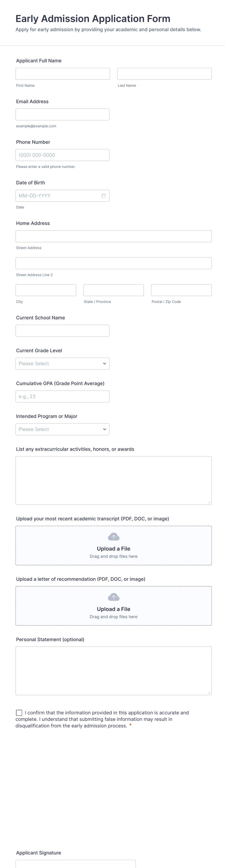This screenshot has height=868, width=225.
Task: Click the First Name input field
Action: tap(62, 73)
